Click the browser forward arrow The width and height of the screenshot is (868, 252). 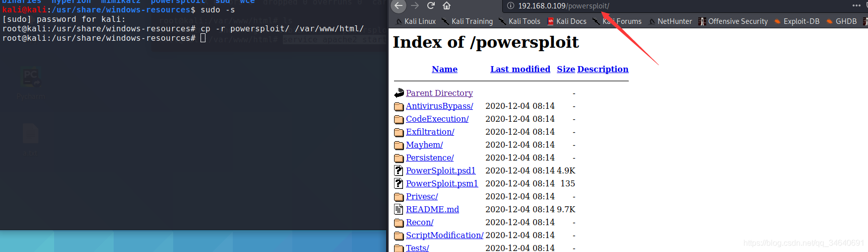(415, 6)
